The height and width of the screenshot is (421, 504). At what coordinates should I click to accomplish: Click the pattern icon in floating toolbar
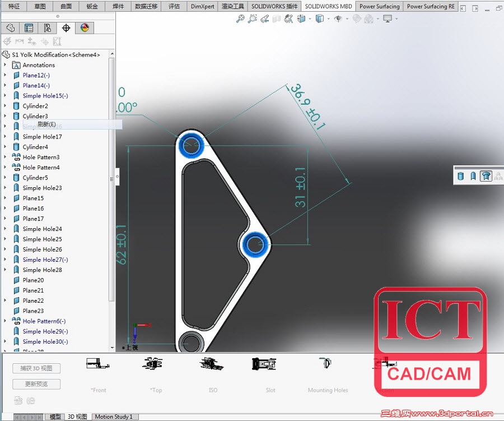tap(498, 176)
